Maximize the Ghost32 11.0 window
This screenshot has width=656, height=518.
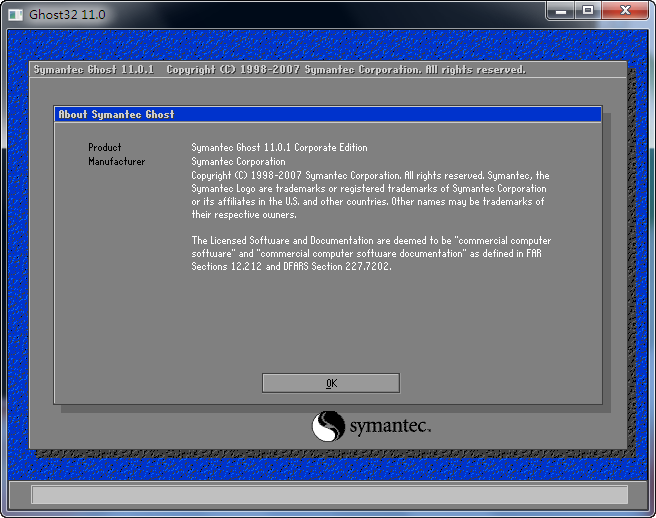click(x=588, y=11)
